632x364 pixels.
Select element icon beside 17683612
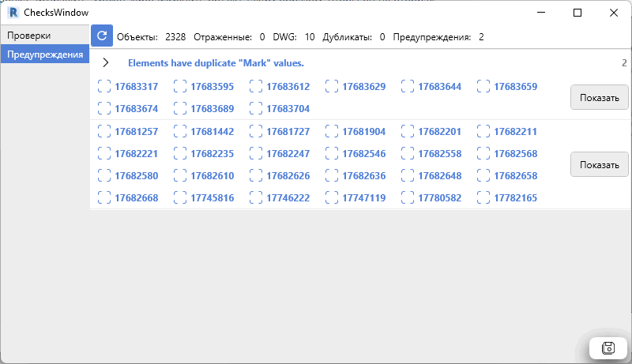point(255,86)
